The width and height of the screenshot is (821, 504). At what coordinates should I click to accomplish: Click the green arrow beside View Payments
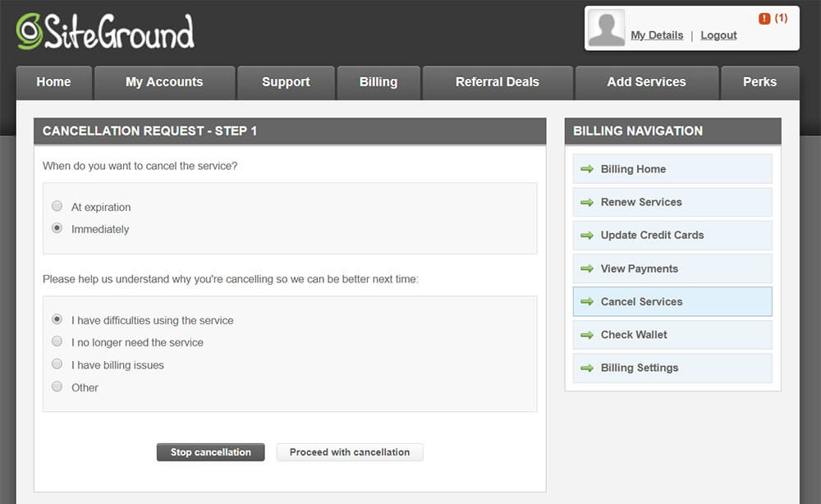click(x=587, y=268)
